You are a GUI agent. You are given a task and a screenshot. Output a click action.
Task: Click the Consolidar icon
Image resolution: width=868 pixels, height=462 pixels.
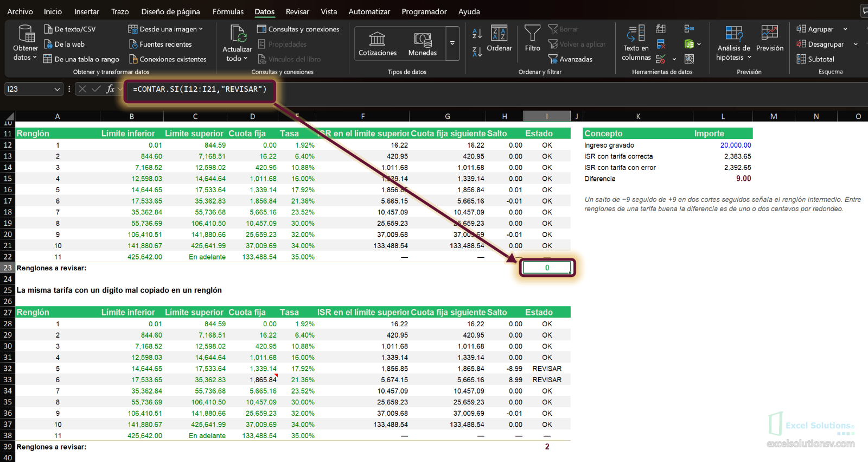tap(689, 29)
